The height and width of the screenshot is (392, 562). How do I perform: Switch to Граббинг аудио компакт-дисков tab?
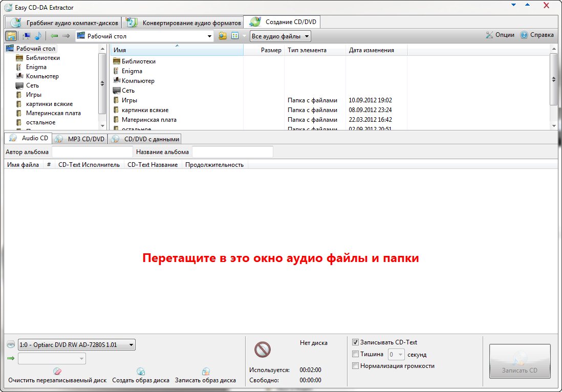63,23
